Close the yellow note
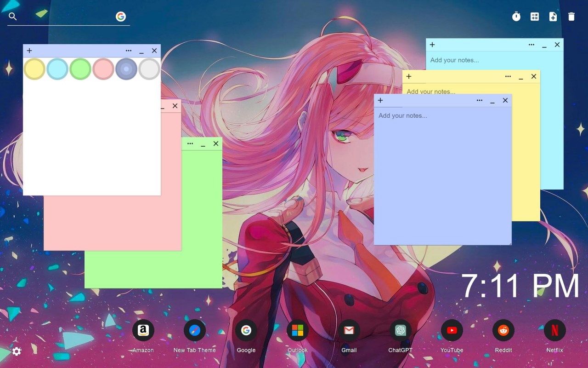 [x=534, y=76]
